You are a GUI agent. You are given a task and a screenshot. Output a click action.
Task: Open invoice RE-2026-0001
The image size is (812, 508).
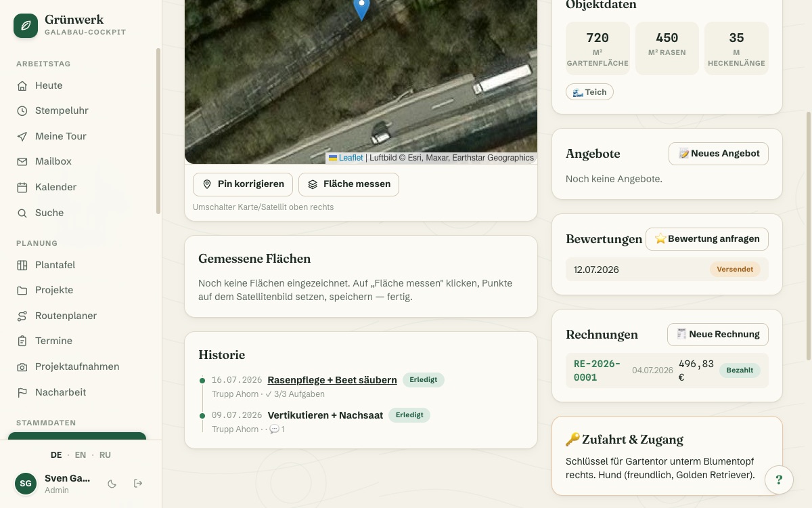pos(597,371)
